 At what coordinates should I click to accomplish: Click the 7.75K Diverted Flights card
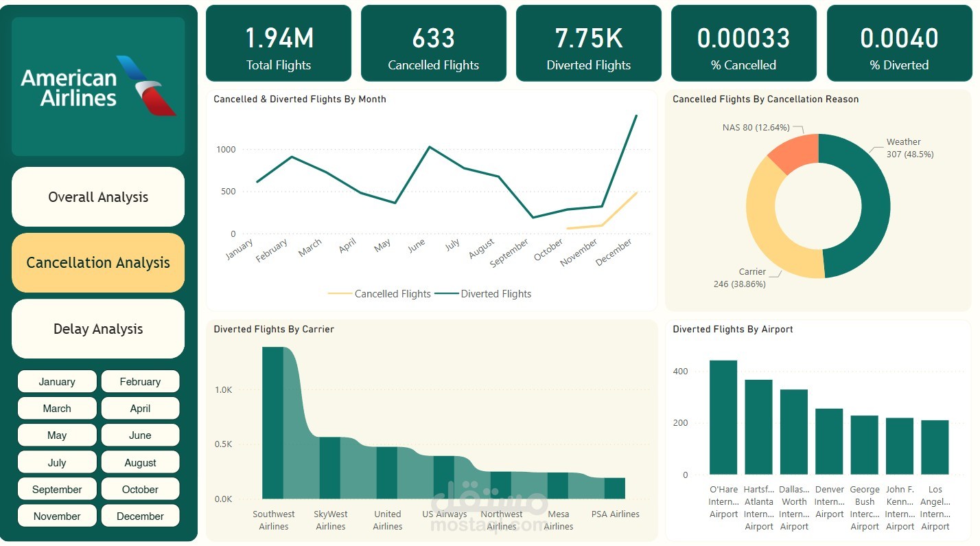point(589,43)
